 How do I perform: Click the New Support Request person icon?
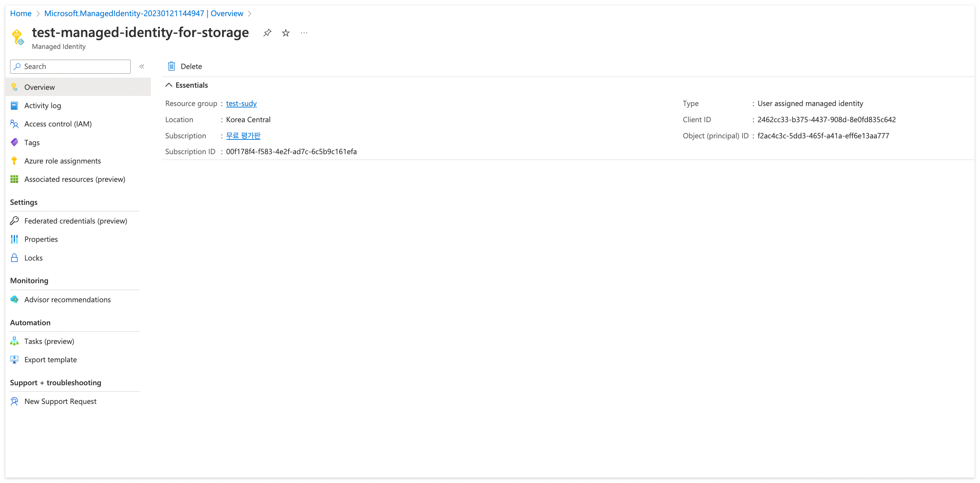point(14,401)
